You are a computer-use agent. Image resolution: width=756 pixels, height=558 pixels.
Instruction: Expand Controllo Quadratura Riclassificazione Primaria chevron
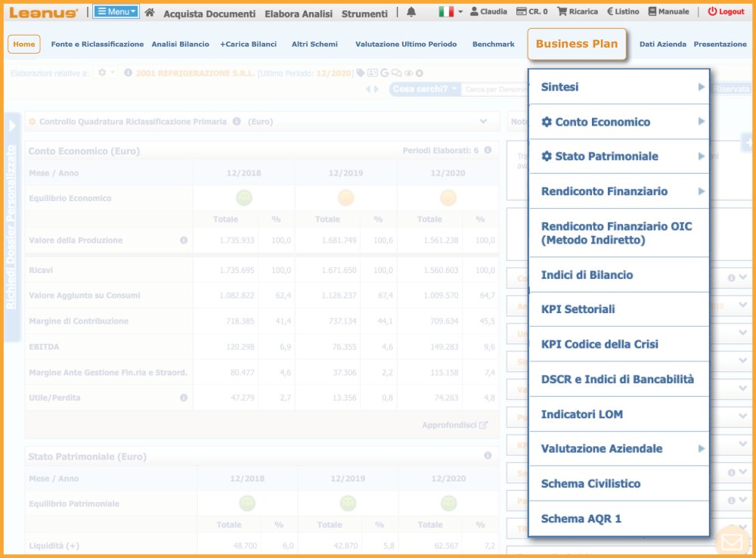[x=483, y=122]
